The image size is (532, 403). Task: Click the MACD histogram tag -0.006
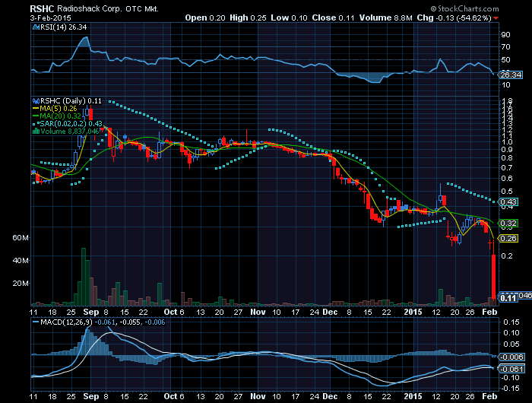pyautogui.click(x=511, y=357)
